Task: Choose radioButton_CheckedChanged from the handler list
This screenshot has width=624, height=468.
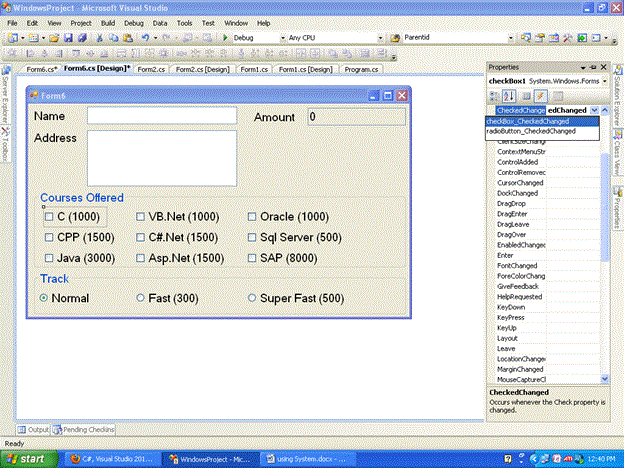Action: click(542, 131)
